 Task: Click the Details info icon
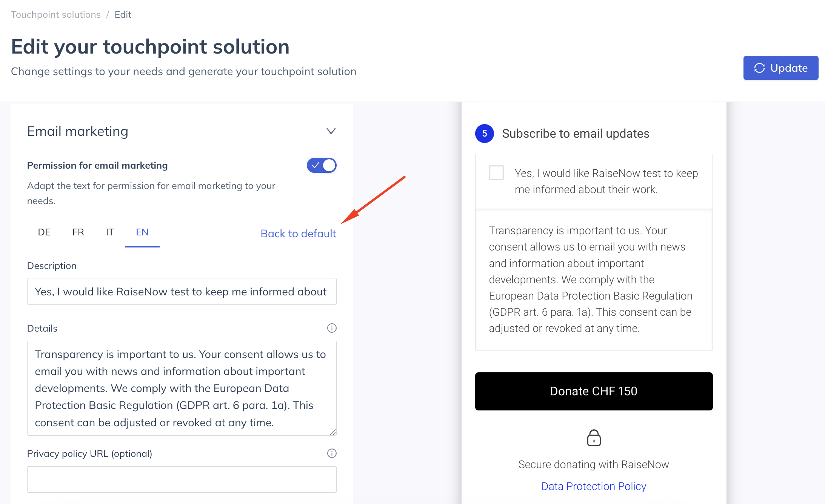[332, 328]
